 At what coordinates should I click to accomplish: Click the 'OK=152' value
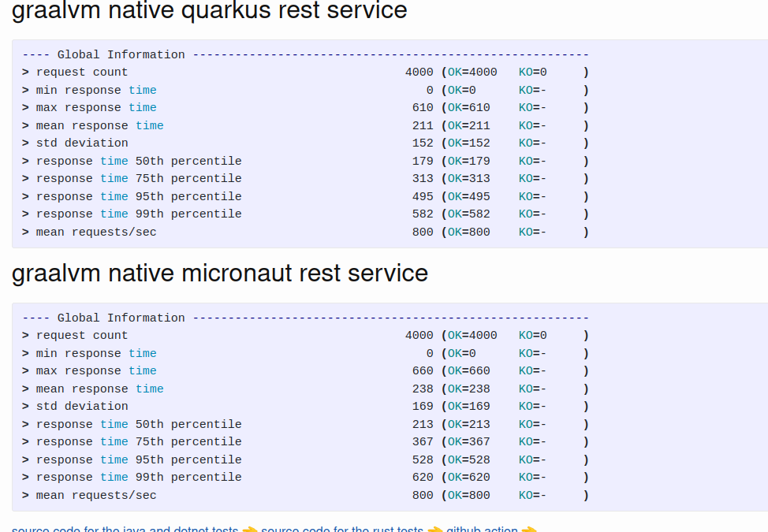click(x=468, y=143)
